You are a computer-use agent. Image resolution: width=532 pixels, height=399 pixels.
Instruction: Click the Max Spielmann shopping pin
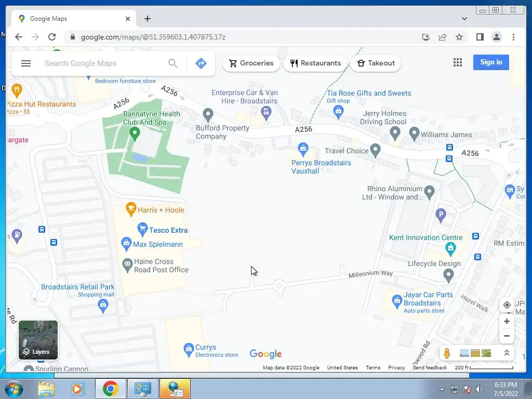(x=127, y=244)
